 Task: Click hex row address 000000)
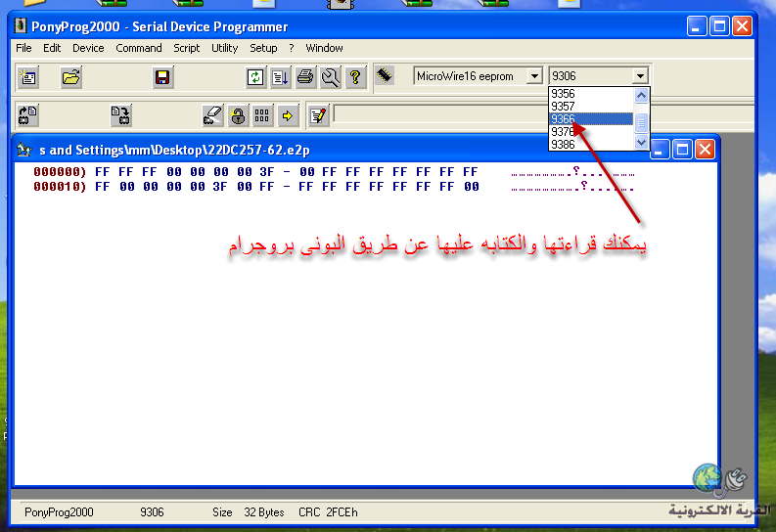click(x=60, y=172)
